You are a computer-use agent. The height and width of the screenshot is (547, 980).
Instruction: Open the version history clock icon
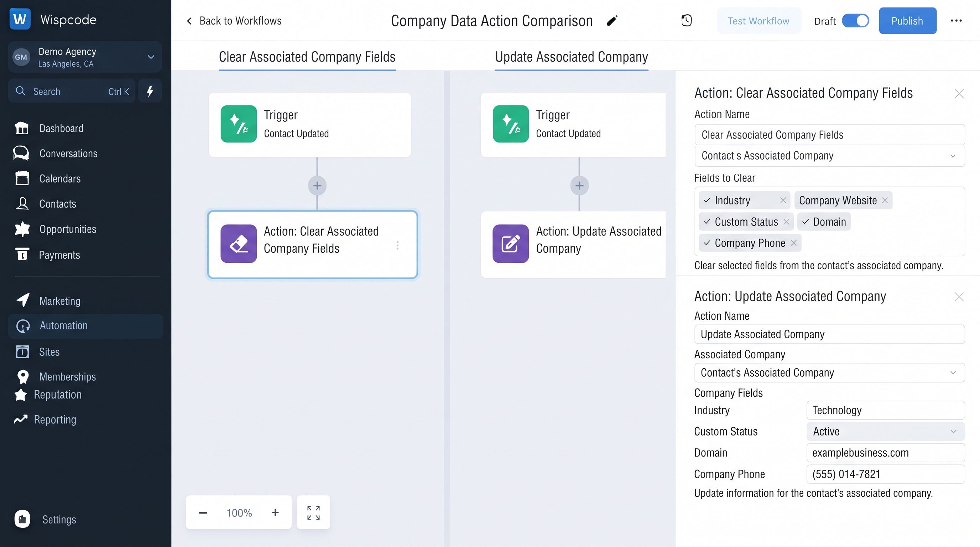click(686, 21)
